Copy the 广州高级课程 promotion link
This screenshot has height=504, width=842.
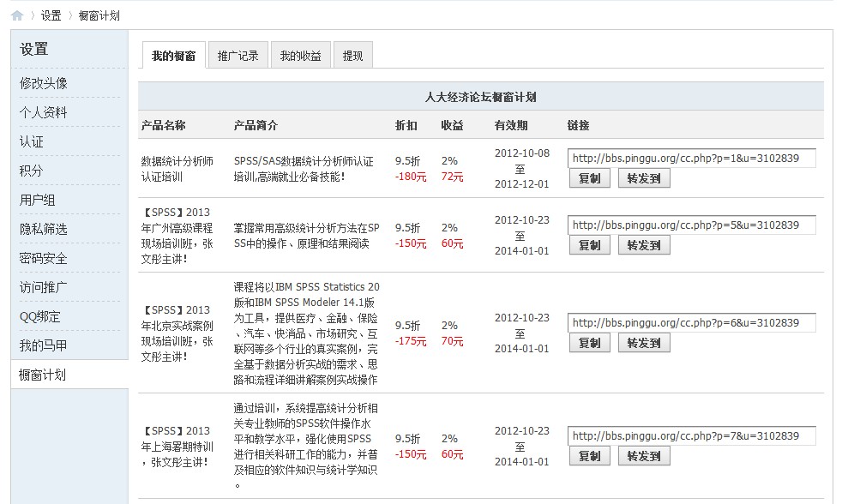tap(589, 245)
